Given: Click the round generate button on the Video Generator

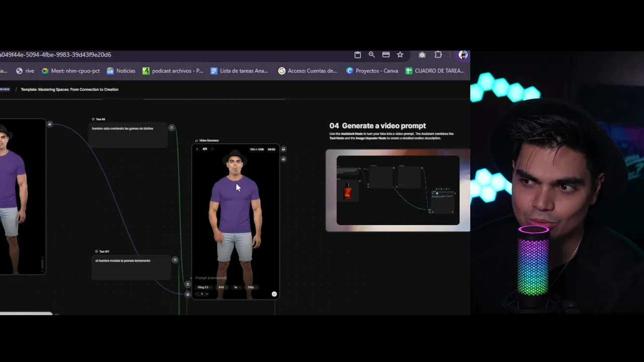Looking at the screenshot, I should pos(274,294).
